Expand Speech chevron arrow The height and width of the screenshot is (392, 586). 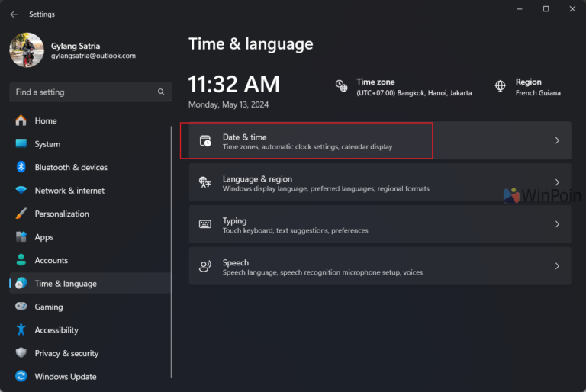[x=557, y=266]
